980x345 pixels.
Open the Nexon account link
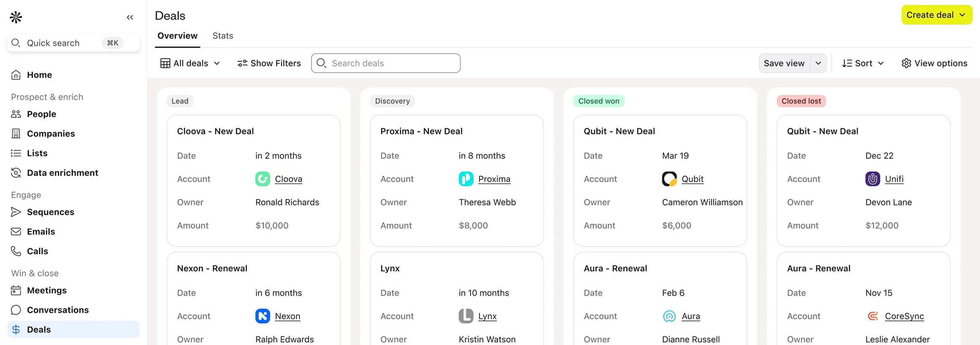click(288, 316)
